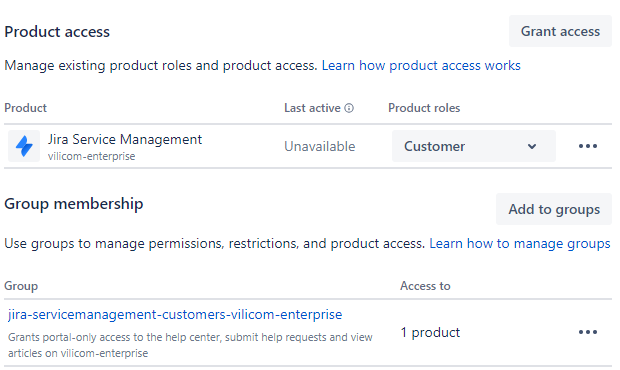The height and width of the screenshot is (370, 620).
Task: Click the Group column header
Action: click(21, 286)
